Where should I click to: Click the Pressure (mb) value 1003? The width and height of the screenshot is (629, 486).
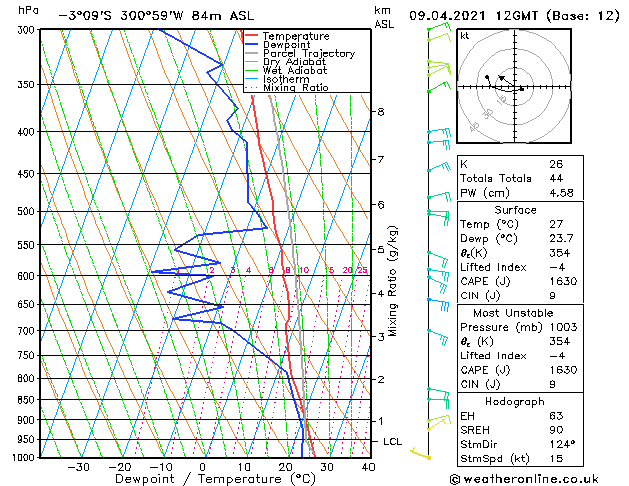[x=563, y=327]
